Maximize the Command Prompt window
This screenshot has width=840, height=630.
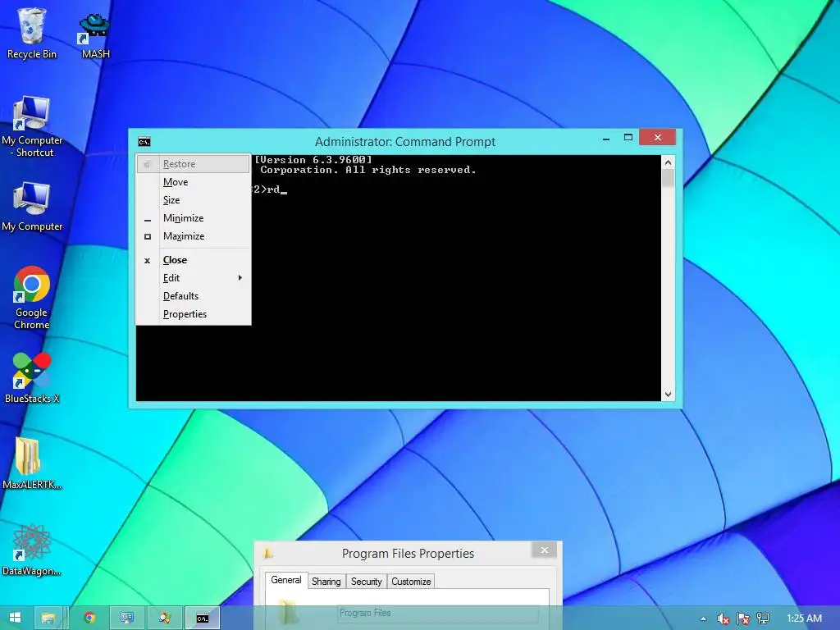point(628,138)
